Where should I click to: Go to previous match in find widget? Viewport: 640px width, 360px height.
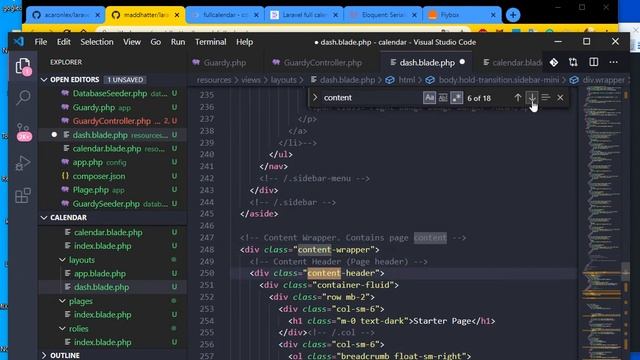click(518, 98)
